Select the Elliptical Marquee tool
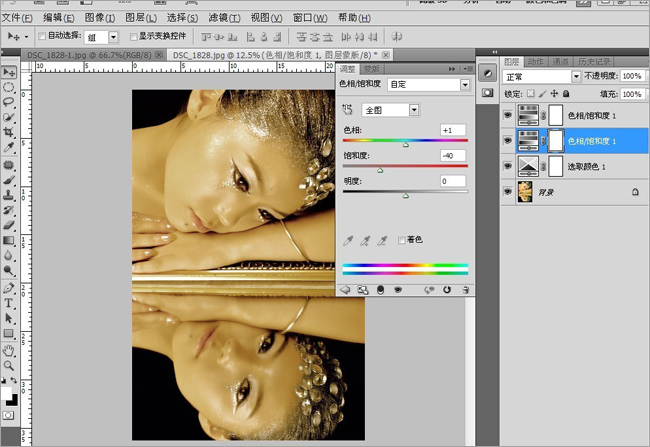This screenshot has width=650, height=447. (9, 87)
